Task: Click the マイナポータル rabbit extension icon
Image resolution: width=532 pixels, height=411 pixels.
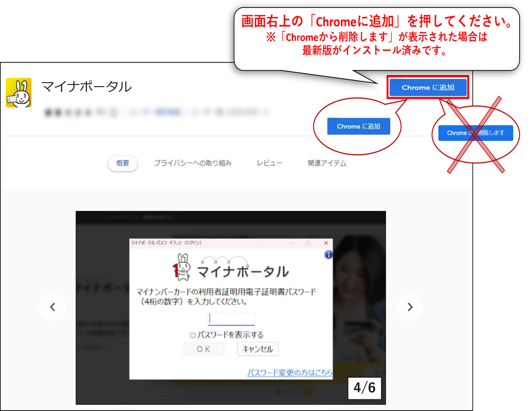Action: point(19,92)
